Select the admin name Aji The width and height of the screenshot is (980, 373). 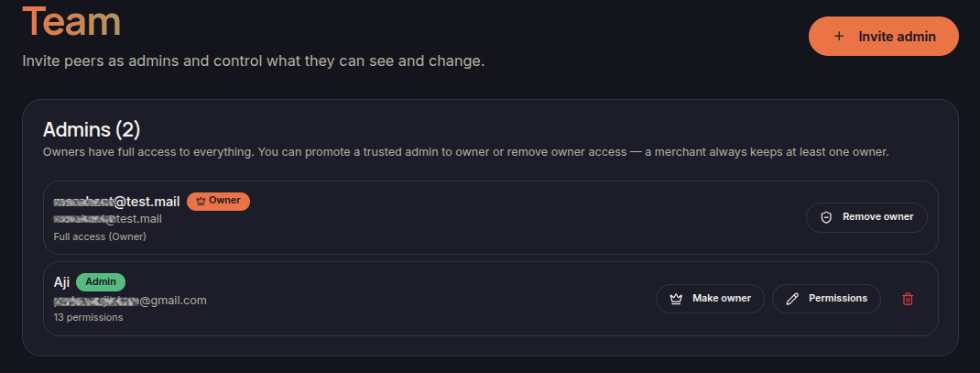pos(61,282)
